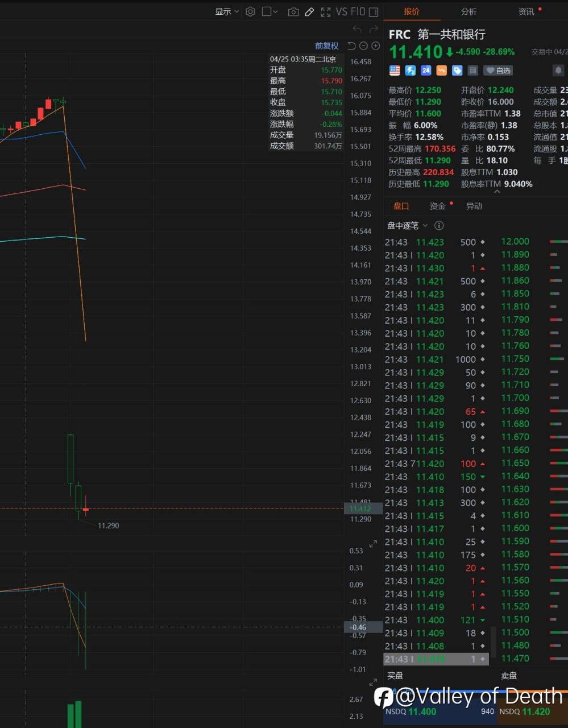Viewport: 568px width, 728px height.
Task: Click 股息率TTM value 9.040%
Action: [518, 184]
